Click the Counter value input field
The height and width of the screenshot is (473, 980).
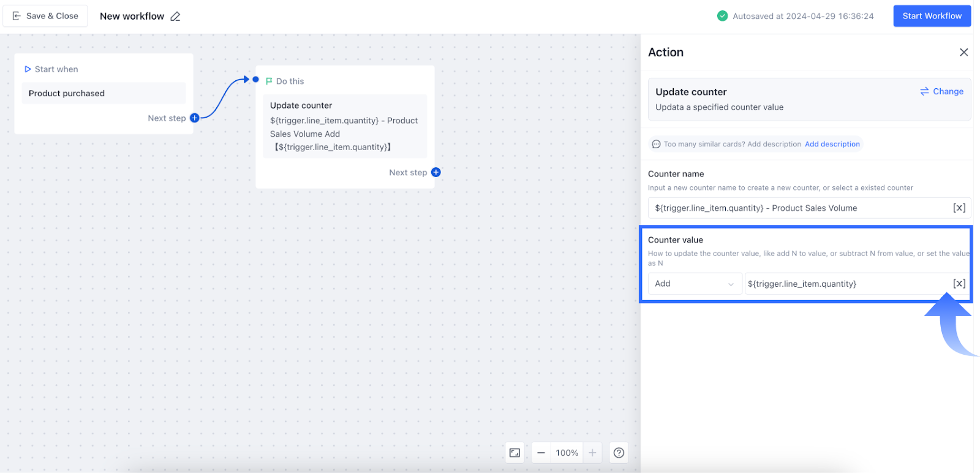click(845, 284)
